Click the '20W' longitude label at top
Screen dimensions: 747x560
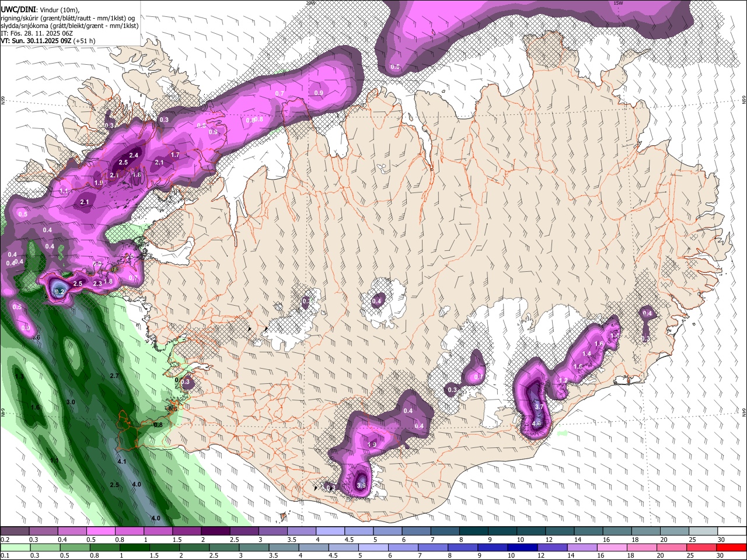coord(310,3)
